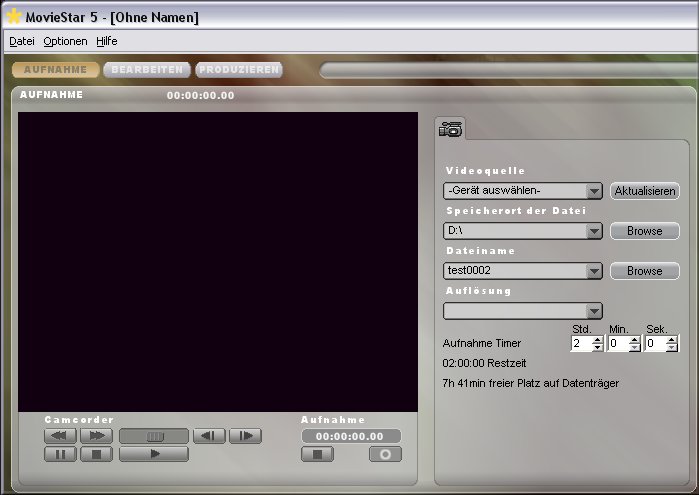699x495 pixels.
Task: Step forward one frame on camcorder
Action: (245, 436)
